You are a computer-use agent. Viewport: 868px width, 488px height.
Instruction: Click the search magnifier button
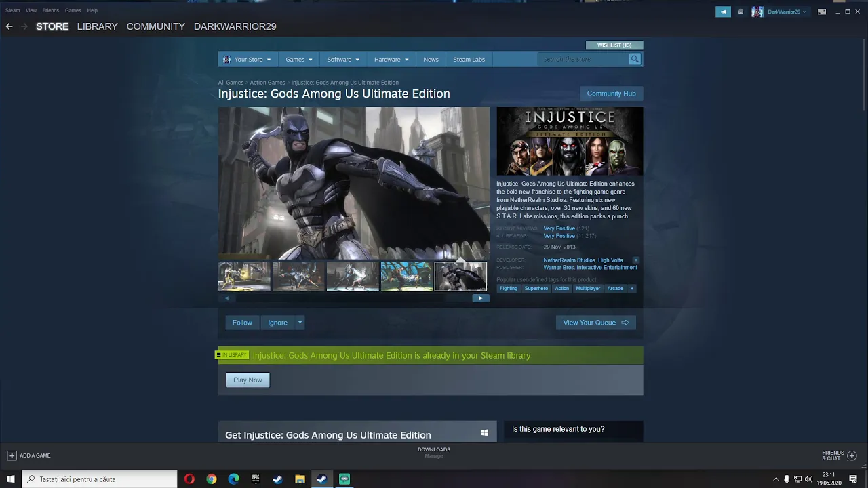tap(635, 59)
